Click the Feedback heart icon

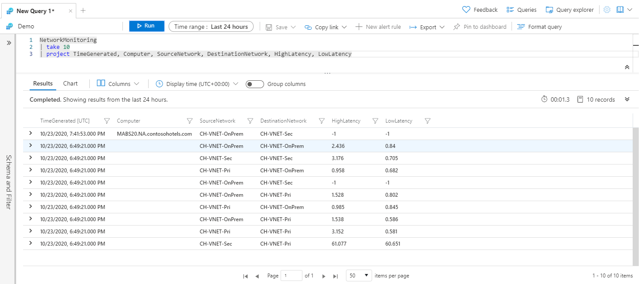coord(466,10)
